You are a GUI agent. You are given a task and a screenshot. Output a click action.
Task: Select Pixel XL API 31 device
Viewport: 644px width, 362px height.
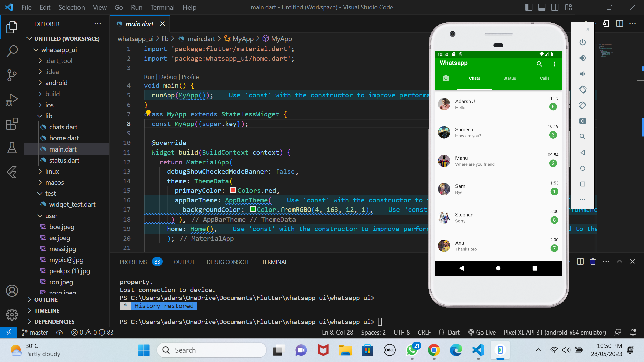(555, 333)
